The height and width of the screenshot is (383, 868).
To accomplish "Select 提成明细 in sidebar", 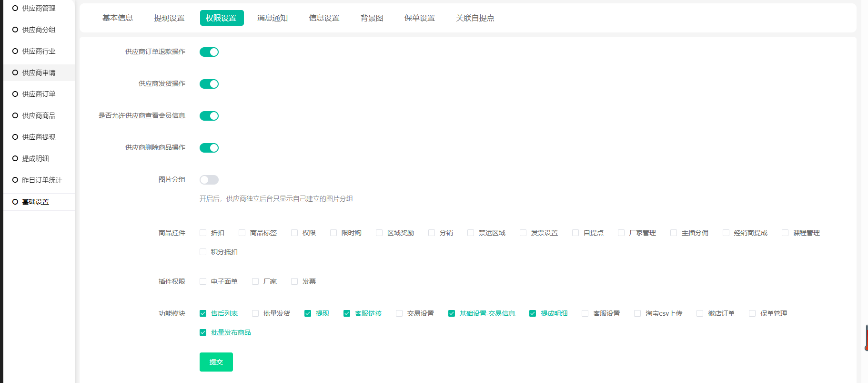I will pos(35,158).
